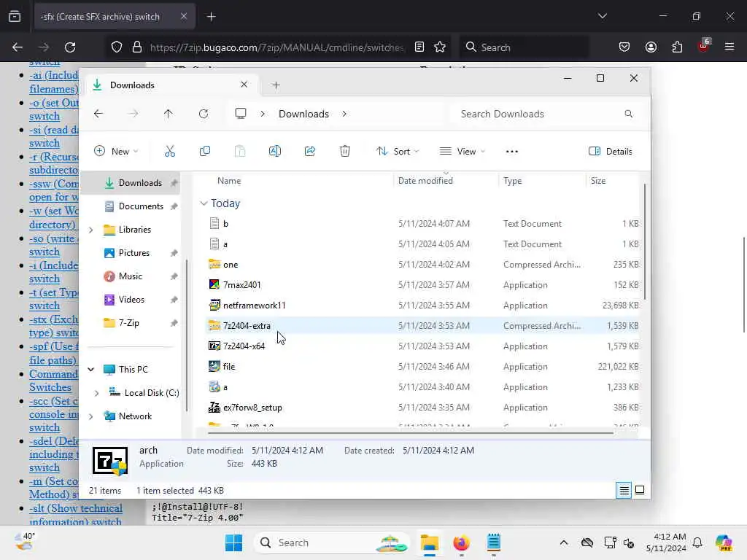
Task: Click Firefox back arrow button
Action: pyautogui.click(x=18, y=47)
